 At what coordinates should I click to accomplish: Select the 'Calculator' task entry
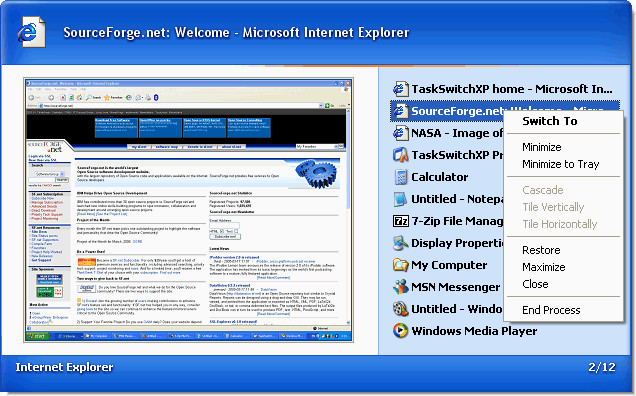click(x=440, y=177)
